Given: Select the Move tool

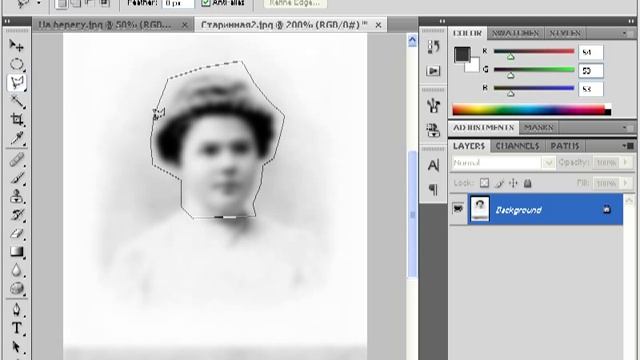Looking at the screenshot, I should click(x=16, y=45).
